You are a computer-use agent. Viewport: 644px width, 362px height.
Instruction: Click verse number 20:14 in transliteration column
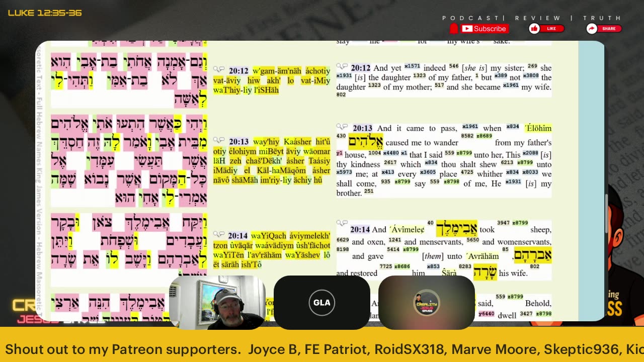[238, 236]
